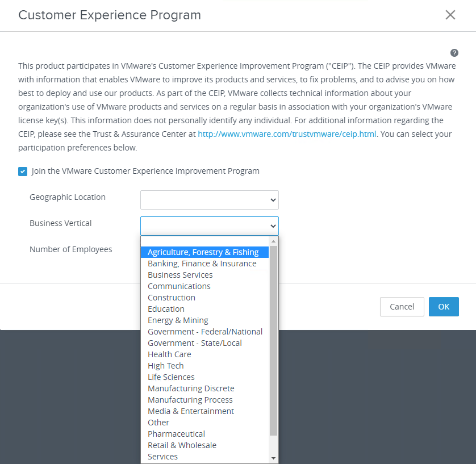Select Agriculture, Forestry & Fishing option
The width and height of the screenshot is (476, 464).
204,252
